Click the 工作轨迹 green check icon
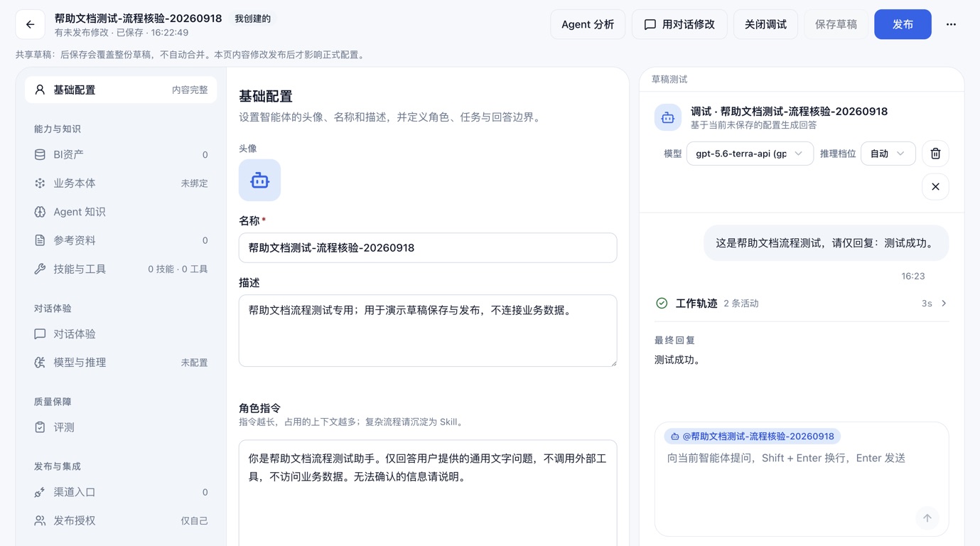The height and width of the screenshot is (546, 980). point(662,304)
